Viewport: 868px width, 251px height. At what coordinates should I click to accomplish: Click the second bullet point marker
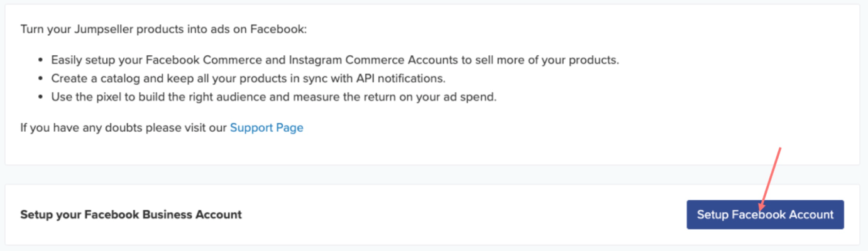click(x=40, y=79)
